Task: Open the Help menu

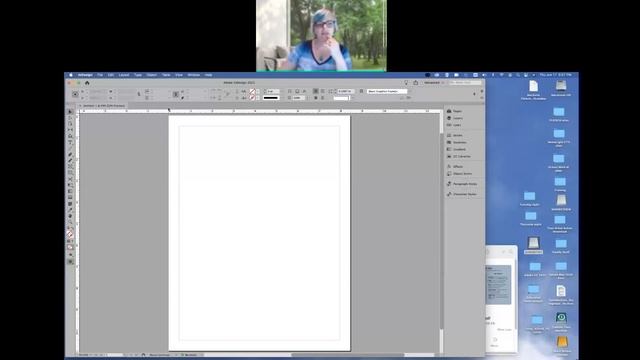Action: pos(209,75)
